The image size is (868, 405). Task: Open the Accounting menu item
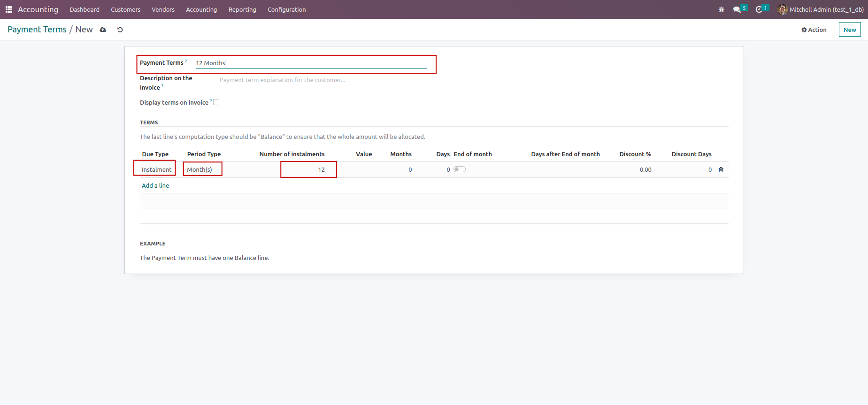pos(201,9)
